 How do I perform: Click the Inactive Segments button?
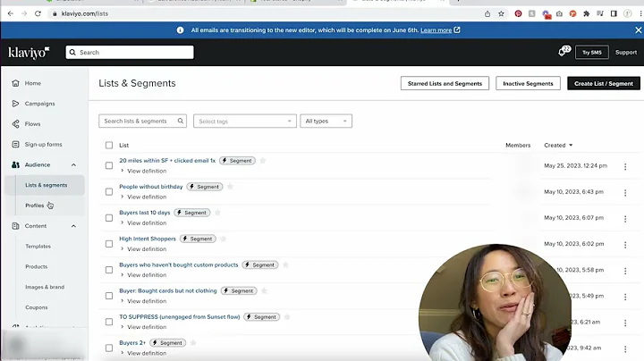528,83
